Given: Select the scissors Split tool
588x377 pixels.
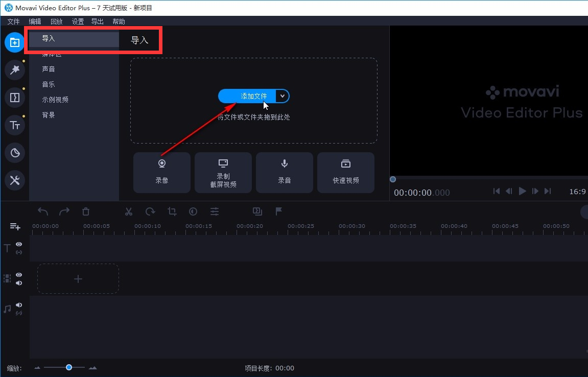Looking at the screenshot, I should tap(129, 211).
